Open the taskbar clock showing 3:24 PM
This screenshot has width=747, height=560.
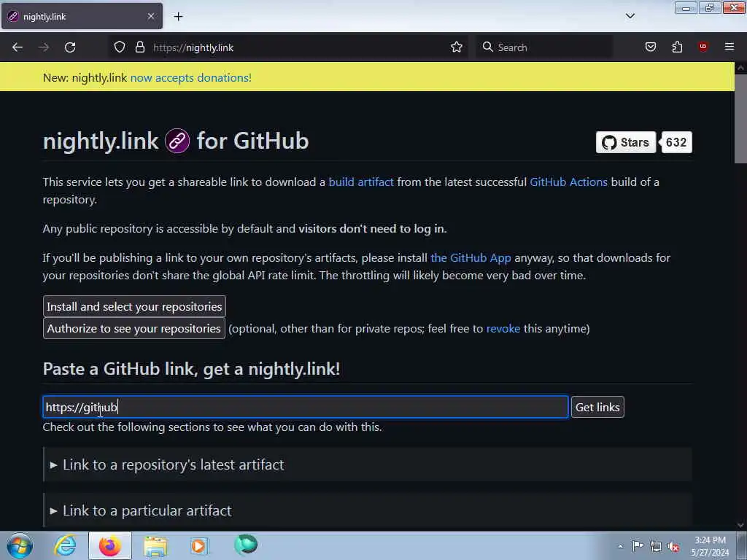pyautogui.click(x=711, y=546)
